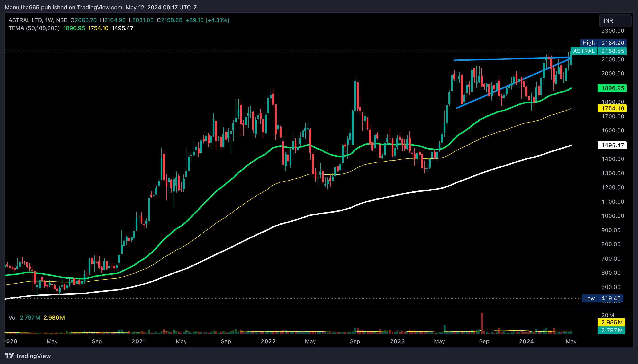The image size is (638, 364).
Task: Click the yellow 1754.10 price axis tag
Action: 612,108
